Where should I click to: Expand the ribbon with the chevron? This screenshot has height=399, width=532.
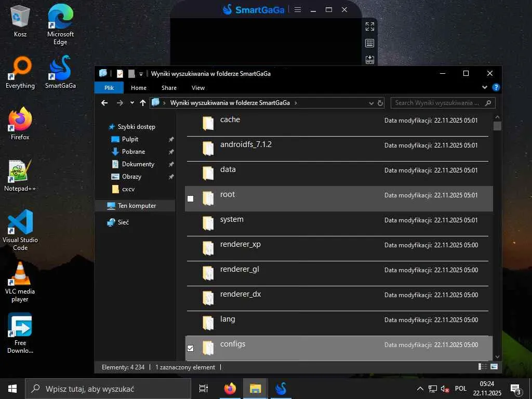(x=485, y=87)
